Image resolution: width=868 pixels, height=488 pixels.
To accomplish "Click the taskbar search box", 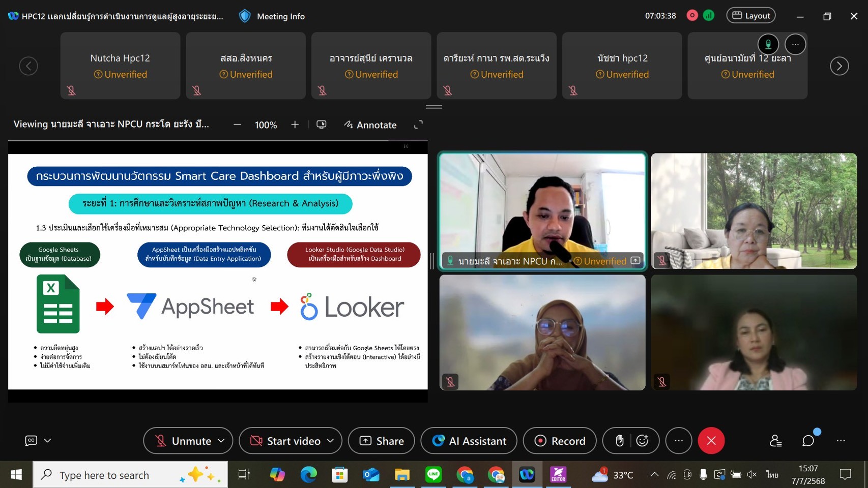I will [131, 475].
